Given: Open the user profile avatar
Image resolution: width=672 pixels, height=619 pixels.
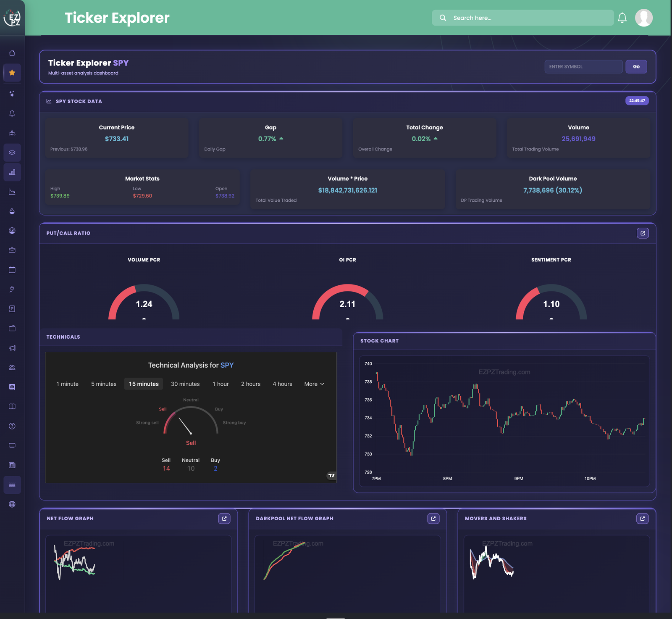Looking at the screenshot, I should coord(644,18).
